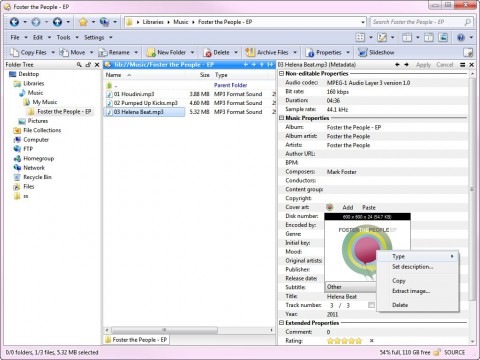Image resolution: width=480 pixels, height=360 pixels.
Task: Open the Delete button dropdown arrow
Action: coord(236,52)
